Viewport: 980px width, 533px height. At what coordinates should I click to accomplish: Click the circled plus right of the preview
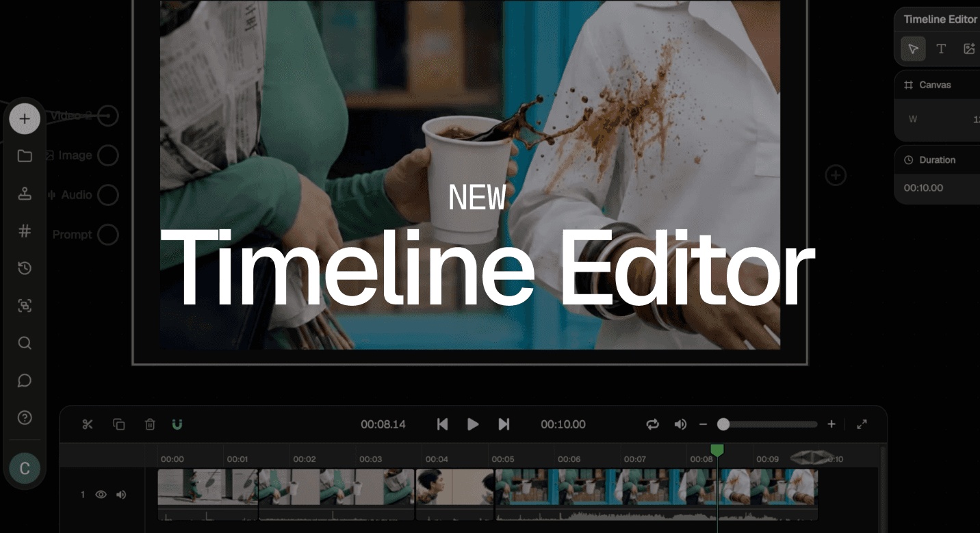point(836,175)
